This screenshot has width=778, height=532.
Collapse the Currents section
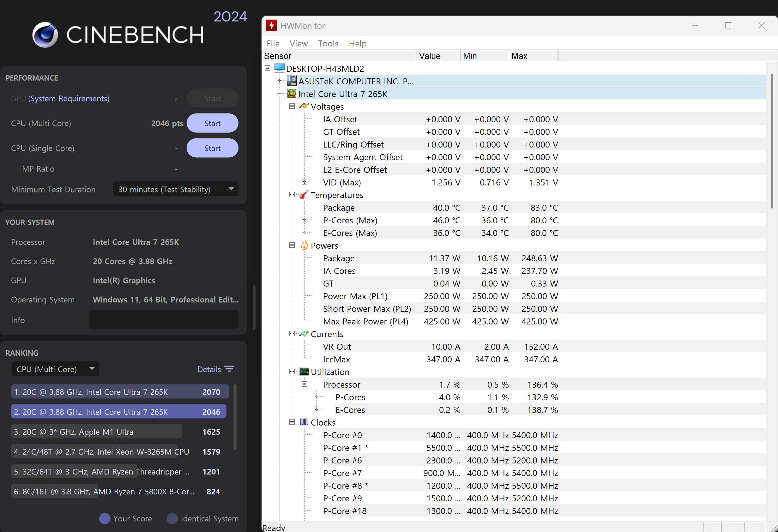(x=292, y=334)
